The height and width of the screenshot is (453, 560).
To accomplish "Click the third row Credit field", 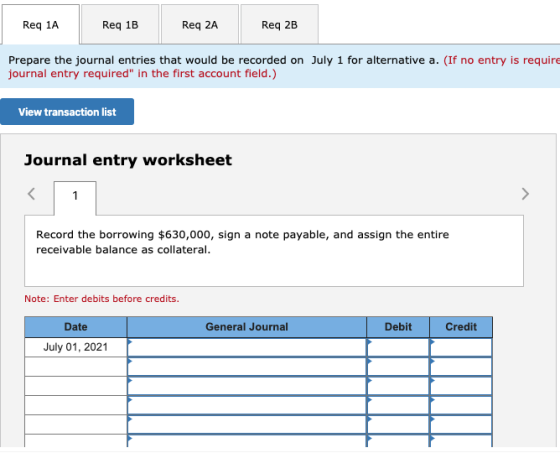I will click(x=461, y=386).
